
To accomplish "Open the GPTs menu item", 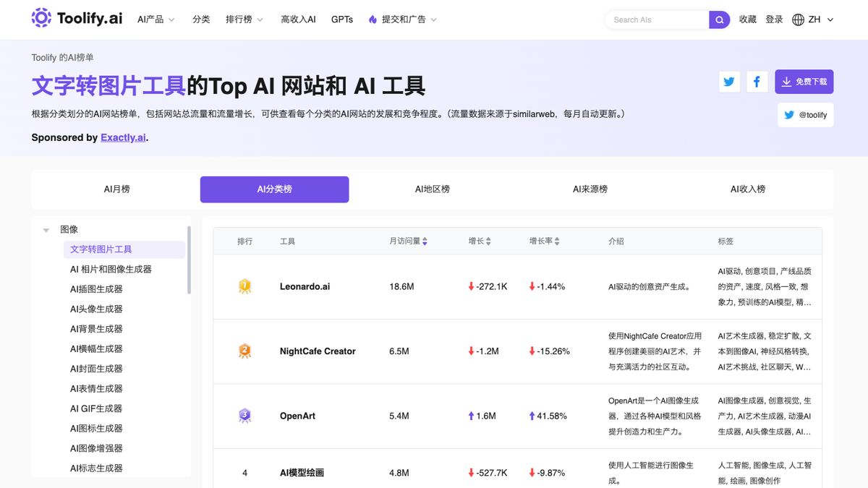I will 342,20.
